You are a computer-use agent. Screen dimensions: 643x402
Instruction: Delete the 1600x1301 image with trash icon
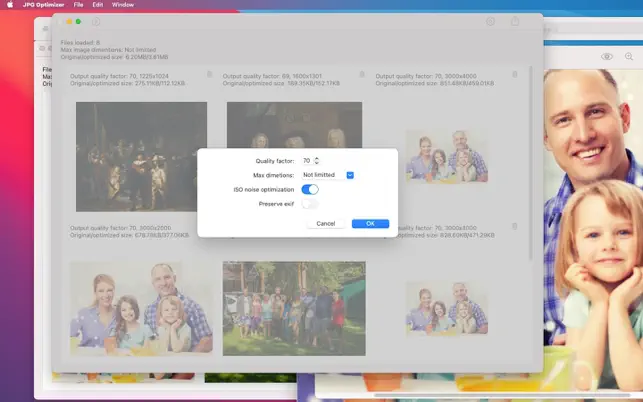(x=362, y=74)
